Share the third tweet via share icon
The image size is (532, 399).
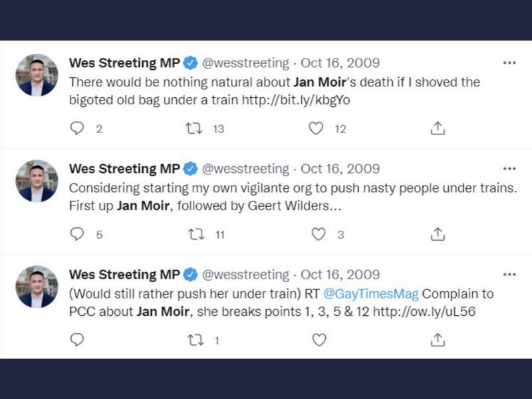[438, 340]
